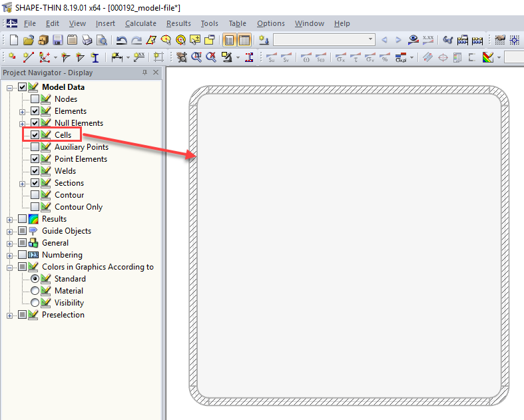Create a new model file
524x420 pixels.
coord(14,40)
